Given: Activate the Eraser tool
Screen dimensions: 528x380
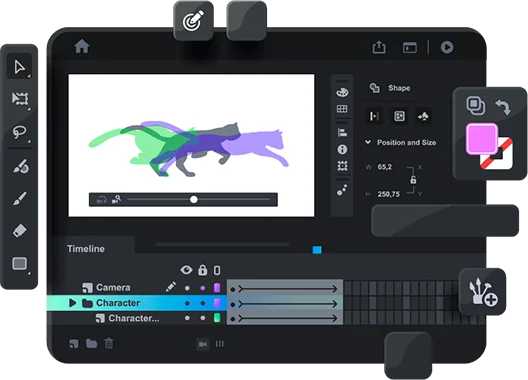Looking at the screenshot, I should [20, 231].
